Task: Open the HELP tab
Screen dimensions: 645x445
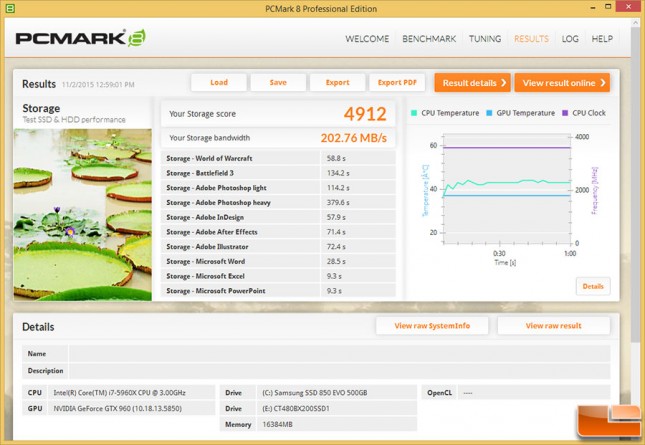Action: click(x=602, y=39)
